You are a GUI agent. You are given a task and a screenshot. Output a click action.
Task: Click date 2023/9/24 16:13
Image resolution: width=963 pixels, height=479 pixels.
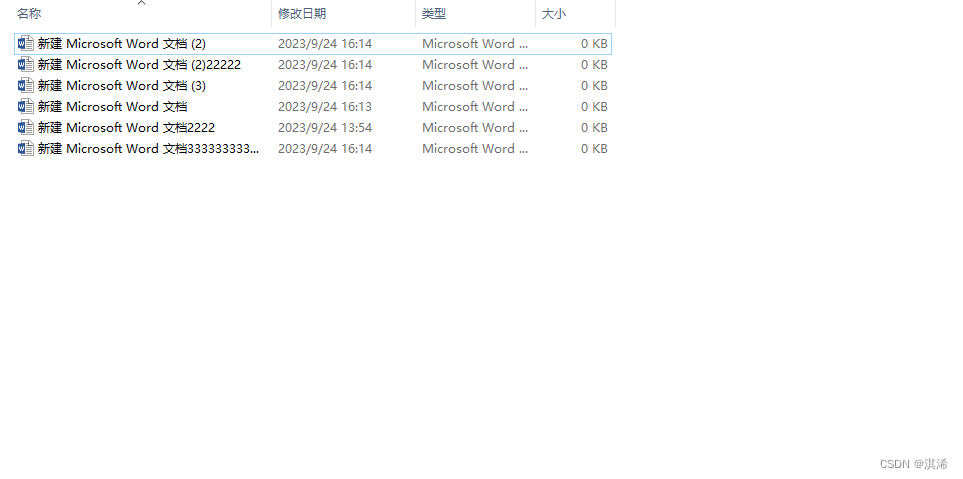point(325,106)
